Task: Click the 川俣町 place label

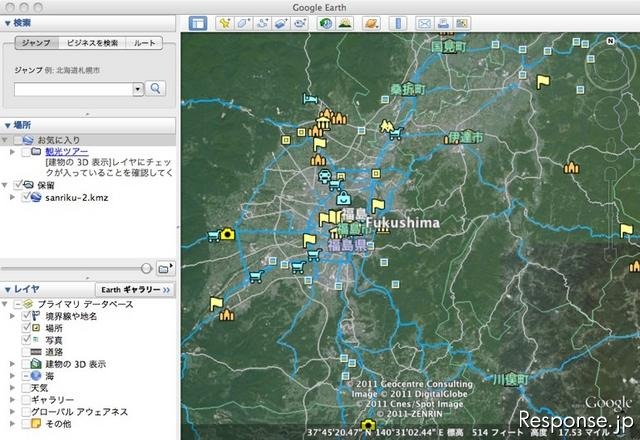Action: [511, 380]
